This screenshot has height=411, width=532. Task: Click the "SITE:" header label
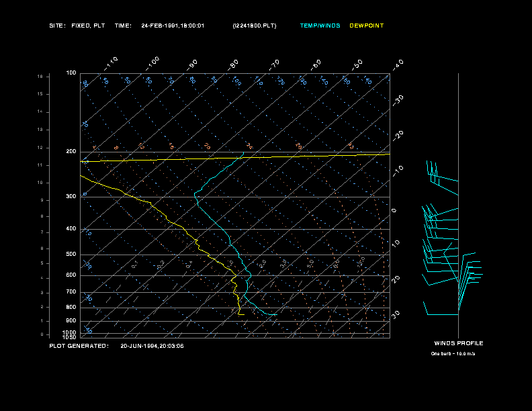tap(57, 26)
